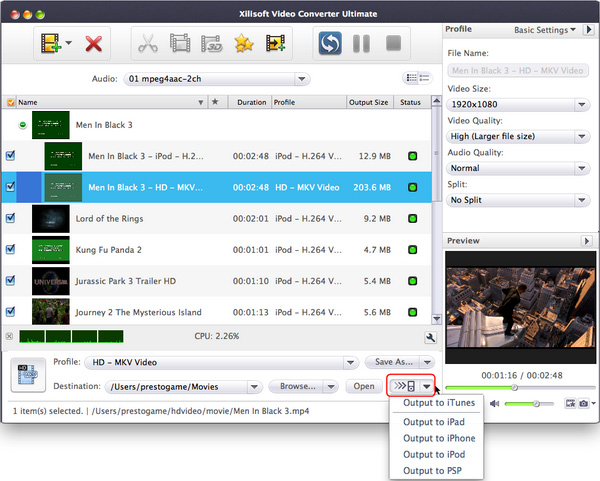The height and width of the screenshot is (481, 600).
Task: Click the preview clip frame icon
Action: pyautogui.click(x=571, y=403)
